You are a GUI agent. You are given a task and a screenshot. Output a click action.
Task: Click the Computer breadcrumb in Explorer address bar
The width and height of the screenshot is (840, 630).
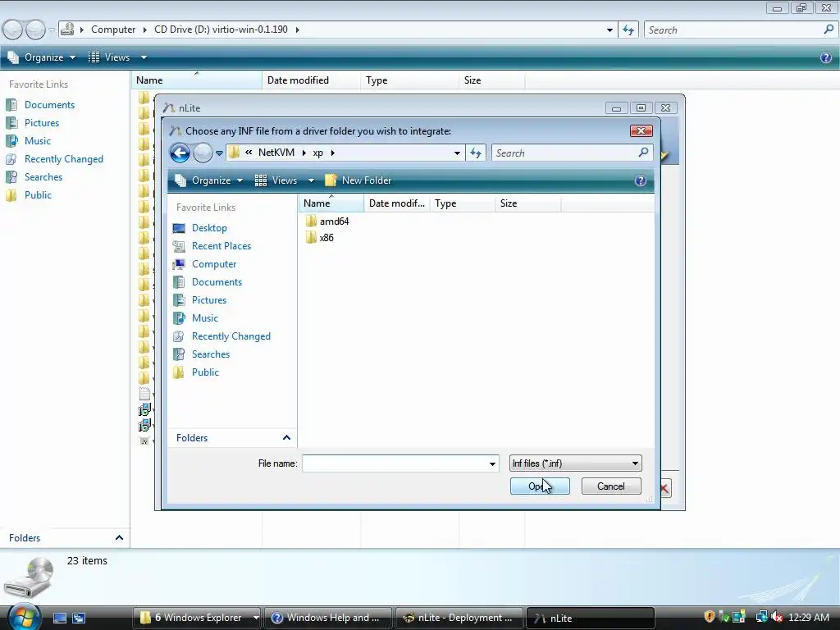tap(113, 30)
